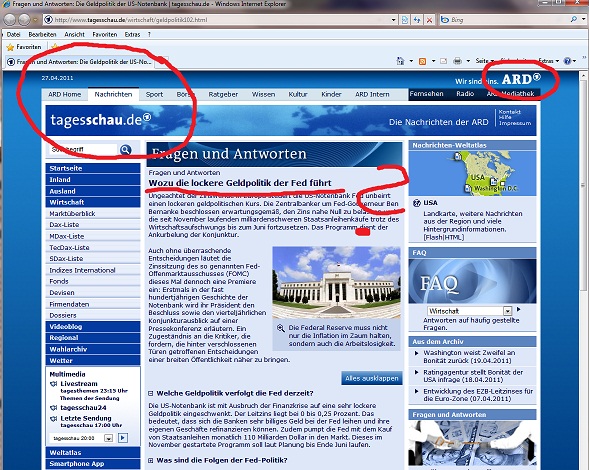
Task: Open the Extras menu in menu bar
Action: click(132, 35)
